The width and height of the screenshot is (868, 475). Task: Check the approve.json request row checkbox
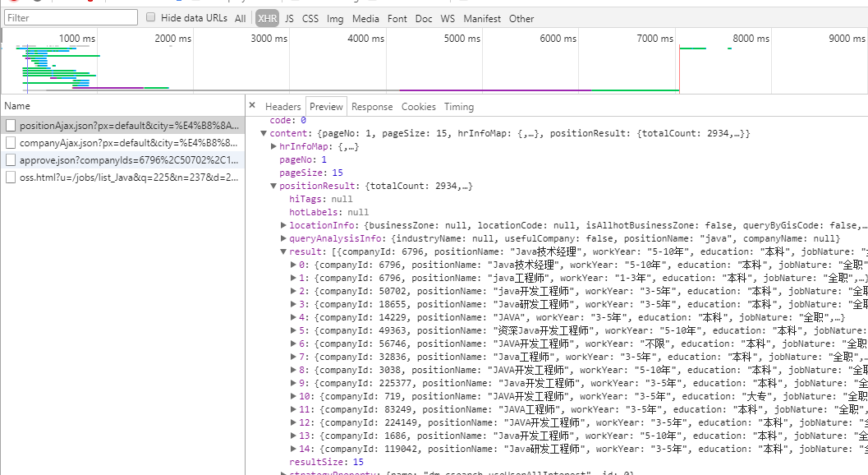11,160
